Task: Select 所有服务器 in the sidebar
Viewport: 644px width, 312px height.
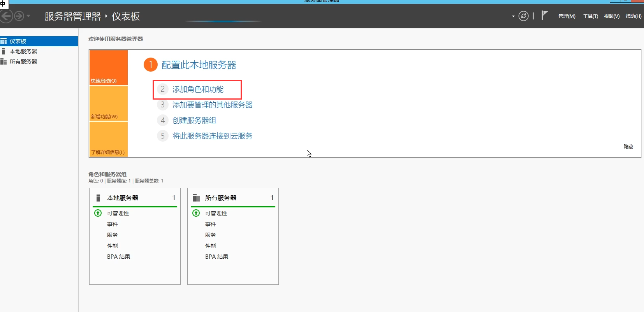Action: click(39, 61)
